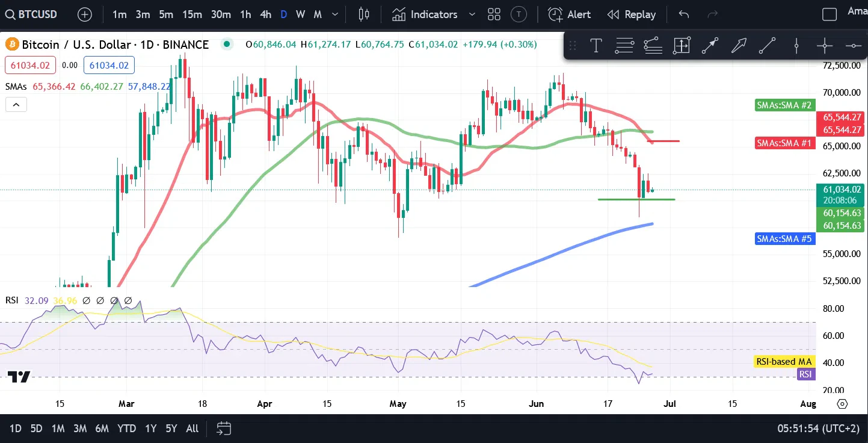Viewport: 868px width, 443px height.
Task: Set date range to 1D
Action: point(16,429)
